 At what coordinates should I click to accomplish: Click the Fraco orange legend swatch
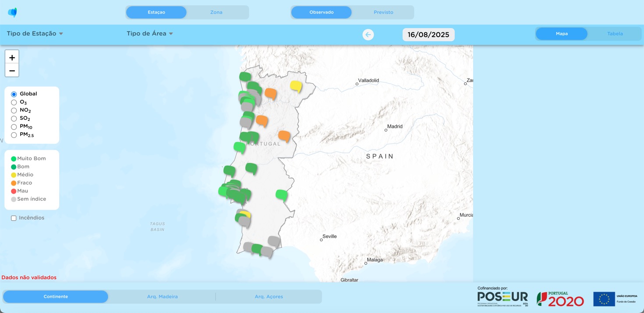pos(14,183)
